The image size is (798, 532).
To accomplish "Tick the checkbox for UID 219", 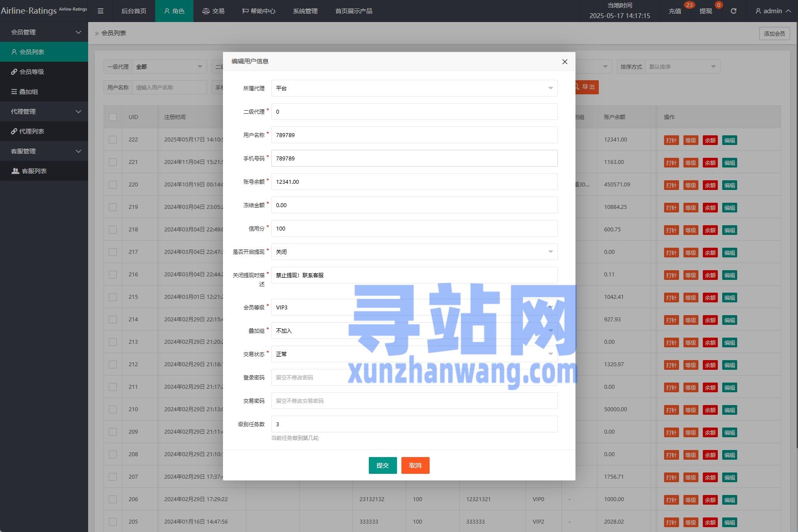I will 113,207.
